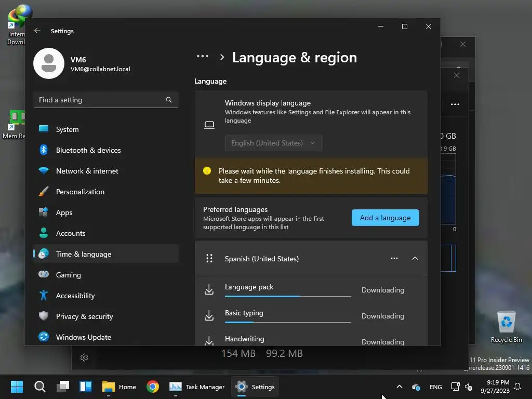Open Accessibility settings category
The image size is (532, 399).
[106, 296]
